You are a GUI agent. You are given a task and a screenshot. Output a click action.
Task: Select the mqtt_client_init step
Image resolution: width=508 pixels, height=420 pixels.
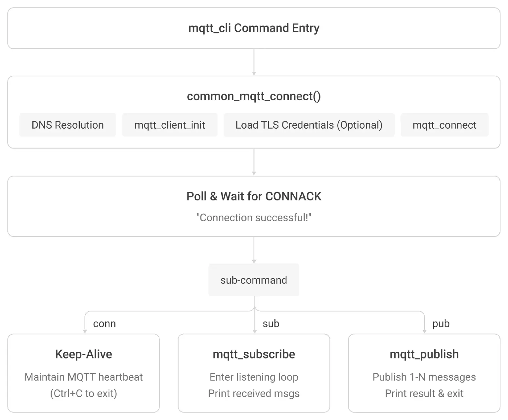170,125
